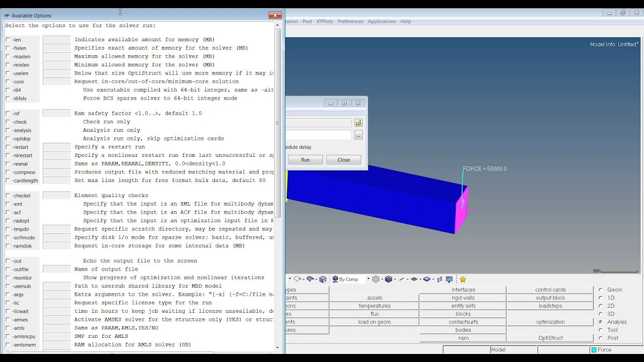
Task: Click the wireframe element mesh icon
Action: point(376,279)
